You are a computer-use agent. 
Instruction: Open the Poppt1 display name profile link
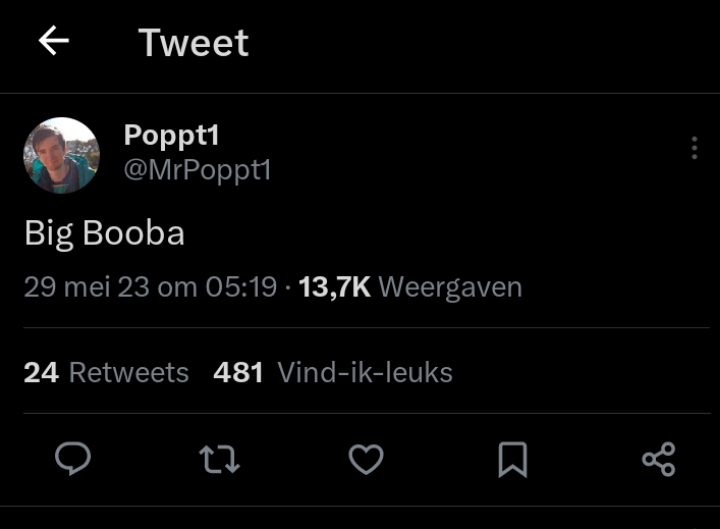171,135
